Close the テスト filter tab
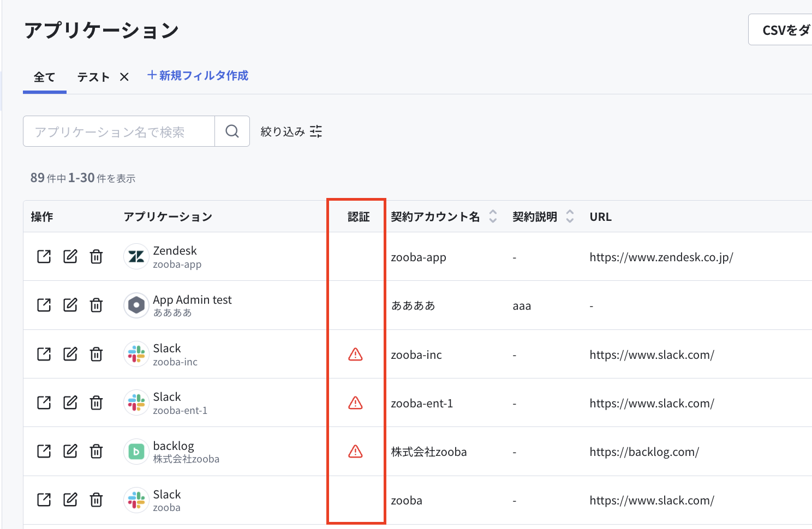The width and height of the screenshot is (812, 529). [124, 77]
